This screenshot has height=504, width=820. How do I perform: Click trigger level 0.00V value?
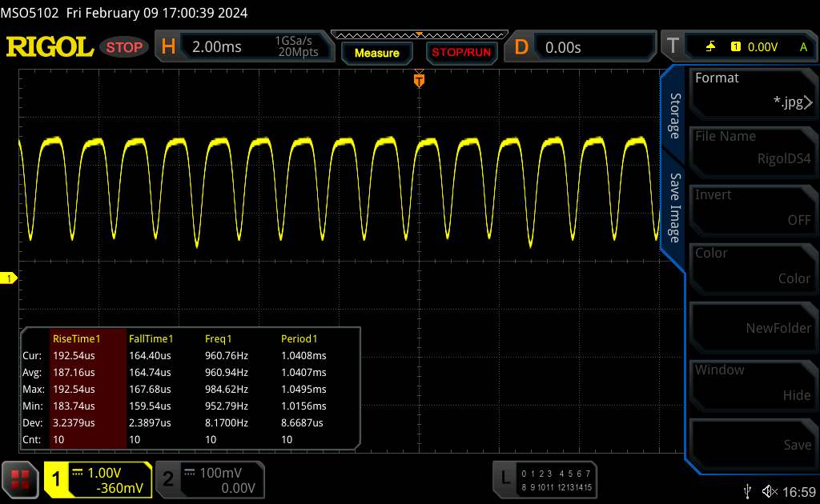coord(762,47)
